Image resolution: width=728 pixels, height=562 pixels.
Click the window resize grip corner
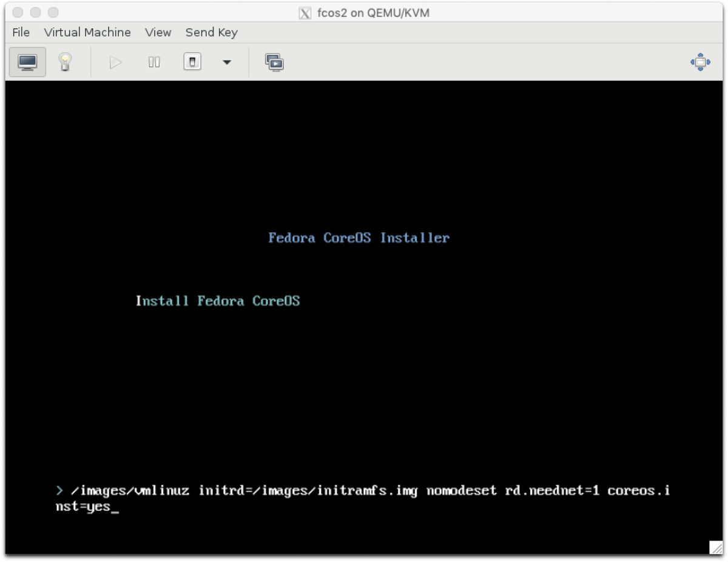click(x=716, y=547)
